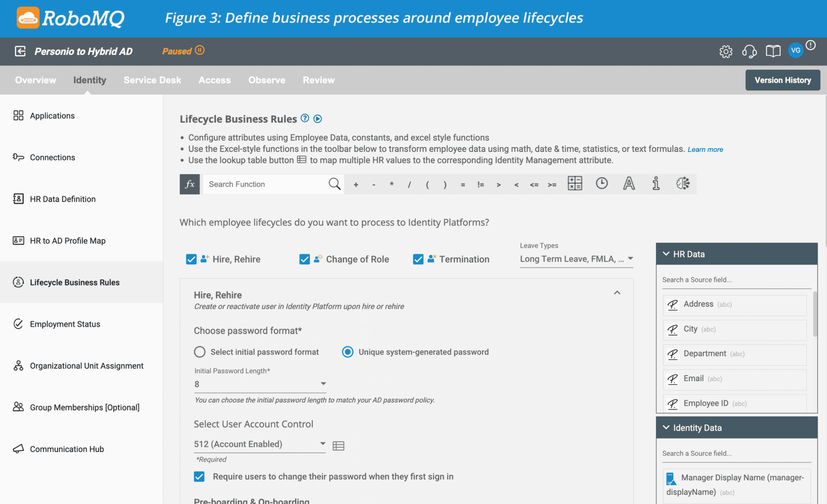Viewport: 827px width, 504px height.
Task: Uncheck the Hire, Rehire checkbox
Action: (191, 259)
